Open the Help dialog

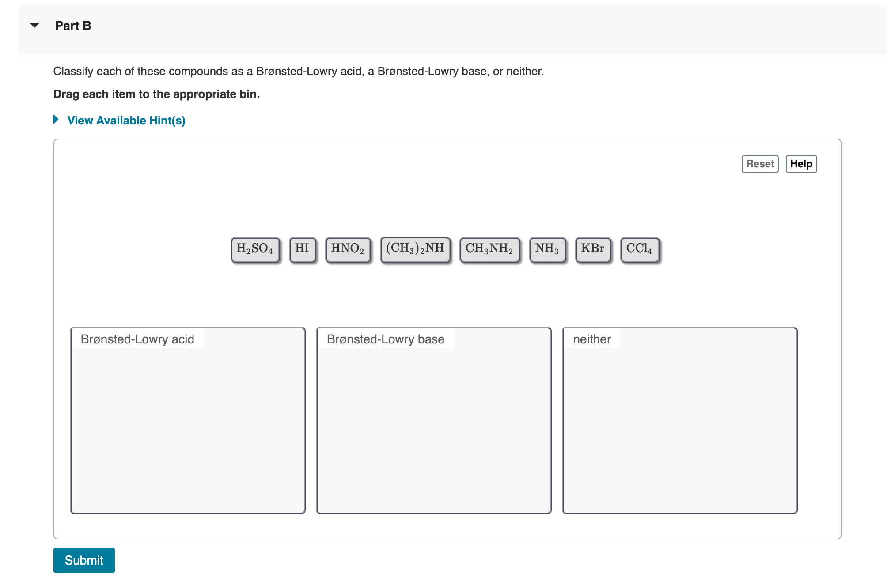pos(801,164)
